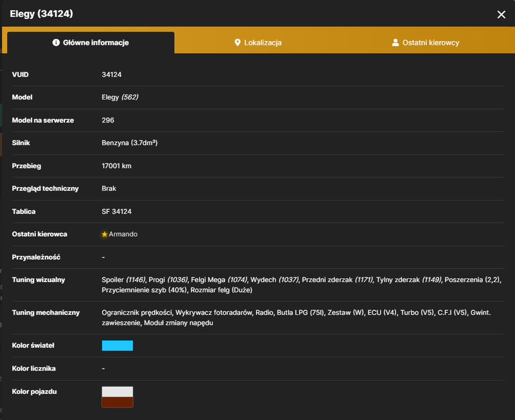Click the Tuning wizualny label
Viewport: 515px width, 420px height.
coord(39,280)
